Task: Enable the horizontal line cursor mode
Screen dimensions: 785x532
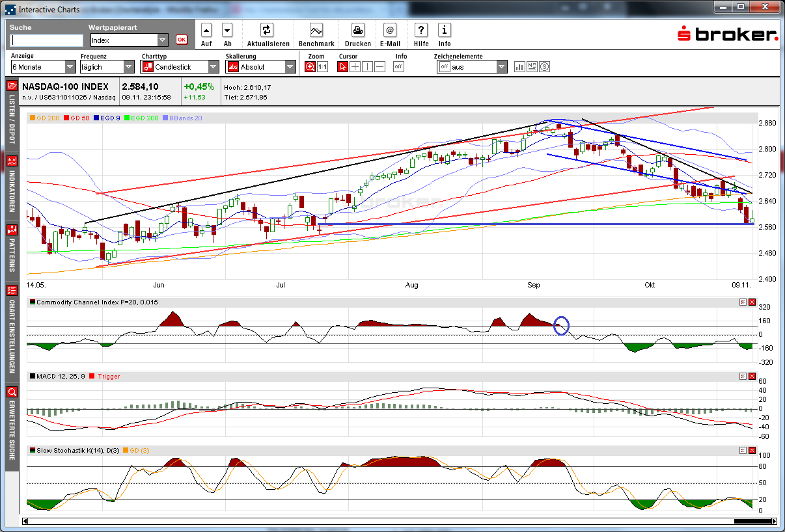Action: (379, 67)
